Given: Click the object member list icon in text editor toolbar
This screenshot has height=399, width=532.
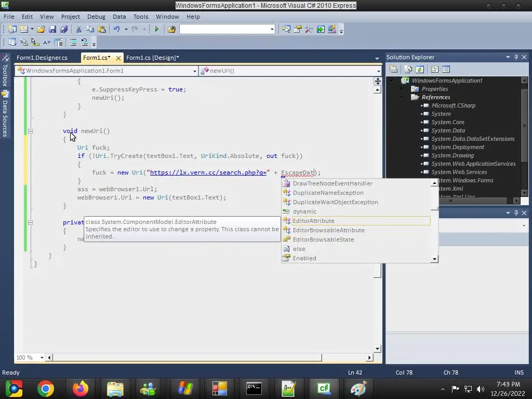Looking at the screenshot, I should [12, 43].
